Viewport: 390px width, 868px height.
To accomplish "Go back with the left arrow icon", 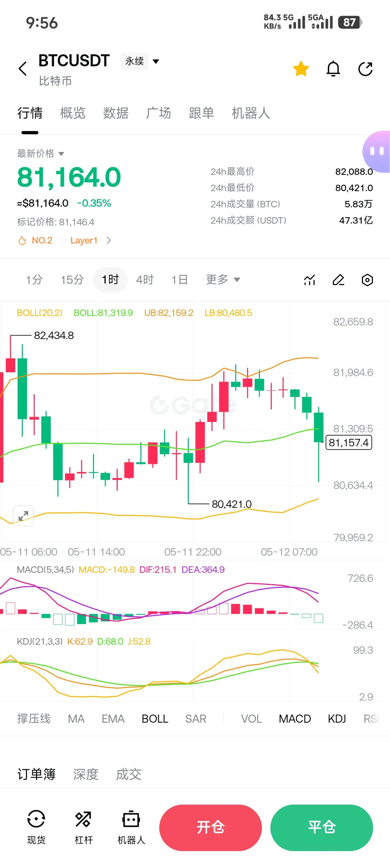I will point(23,69).
